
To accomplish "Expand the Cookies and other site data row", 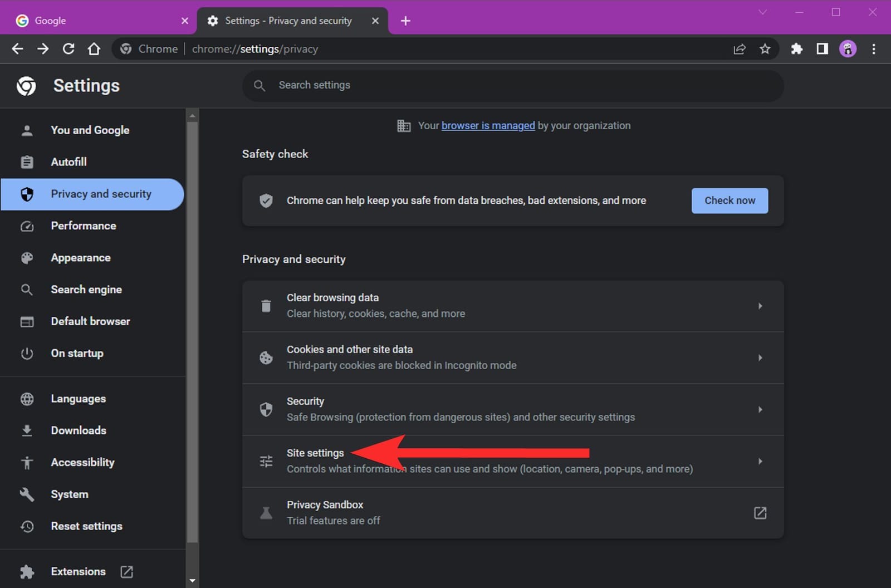I will (760, 358).
